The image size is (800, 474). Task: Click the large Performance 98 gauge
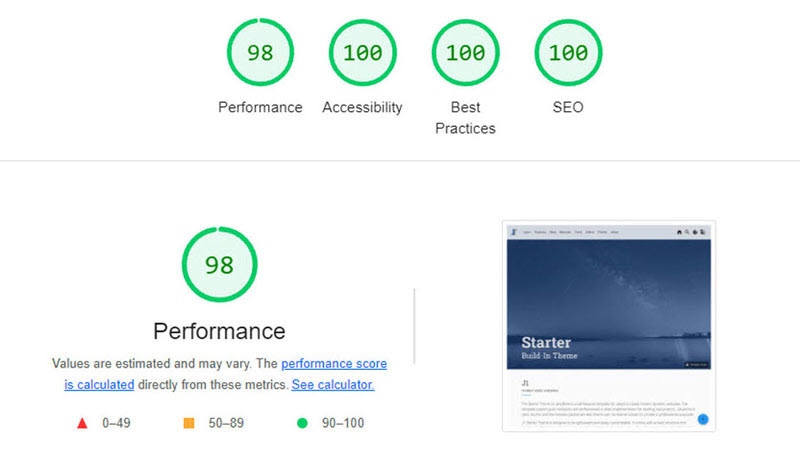(219, 265)
